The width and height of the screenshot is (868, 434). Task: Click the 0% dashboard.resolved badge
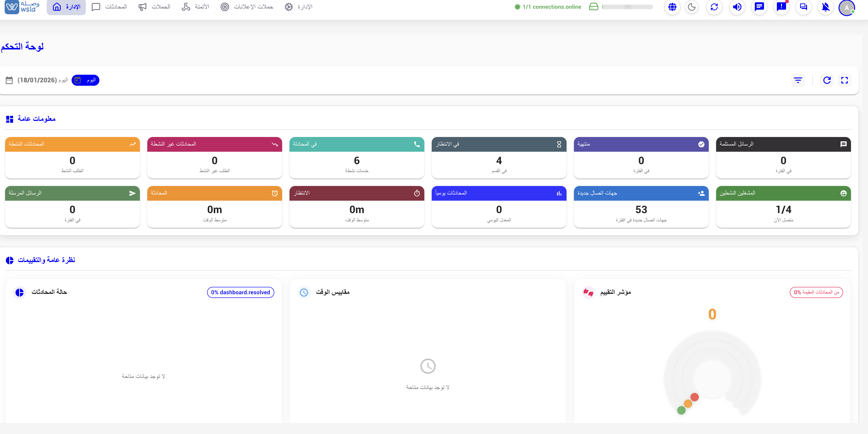[240, 292]
